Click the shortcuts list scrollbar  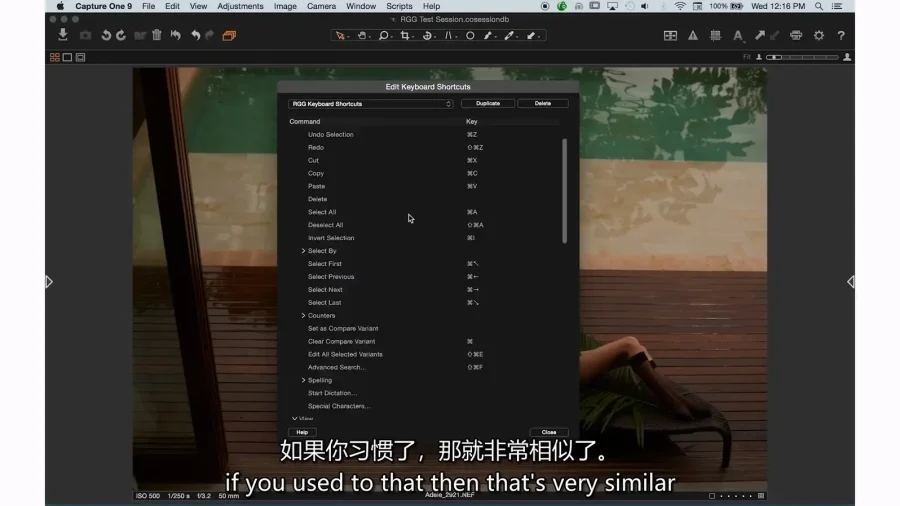pos(564,190)
